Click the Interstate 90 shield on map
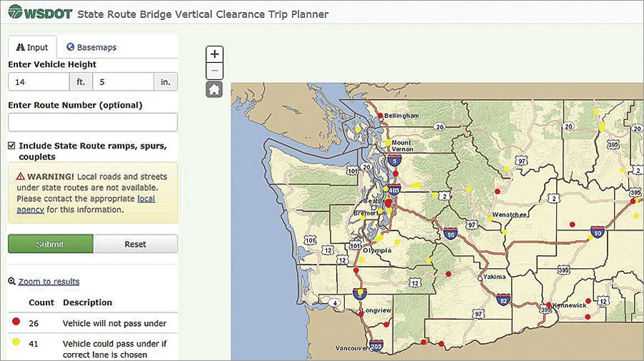Viewport: 644px width, 361px height. point(450,234)
